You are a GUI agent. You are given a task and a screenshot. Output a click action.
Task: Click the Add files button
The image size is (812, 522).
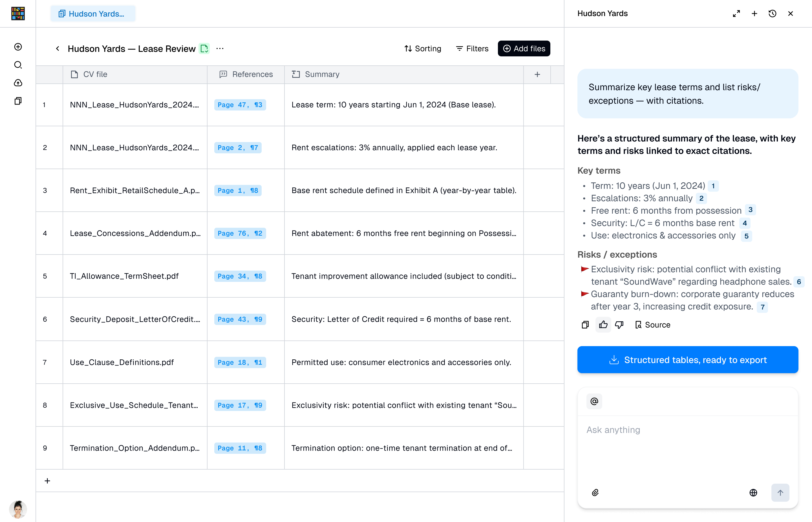[524, 48]
